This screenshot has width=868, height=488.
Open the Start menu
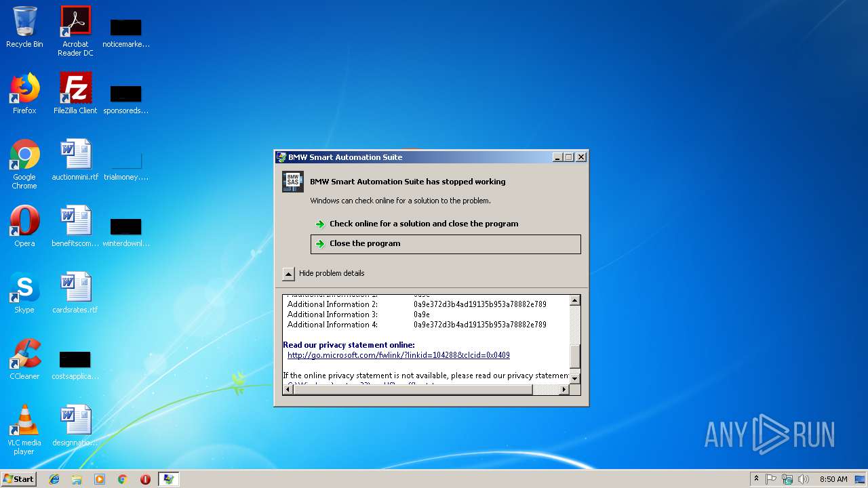point(18,479)
